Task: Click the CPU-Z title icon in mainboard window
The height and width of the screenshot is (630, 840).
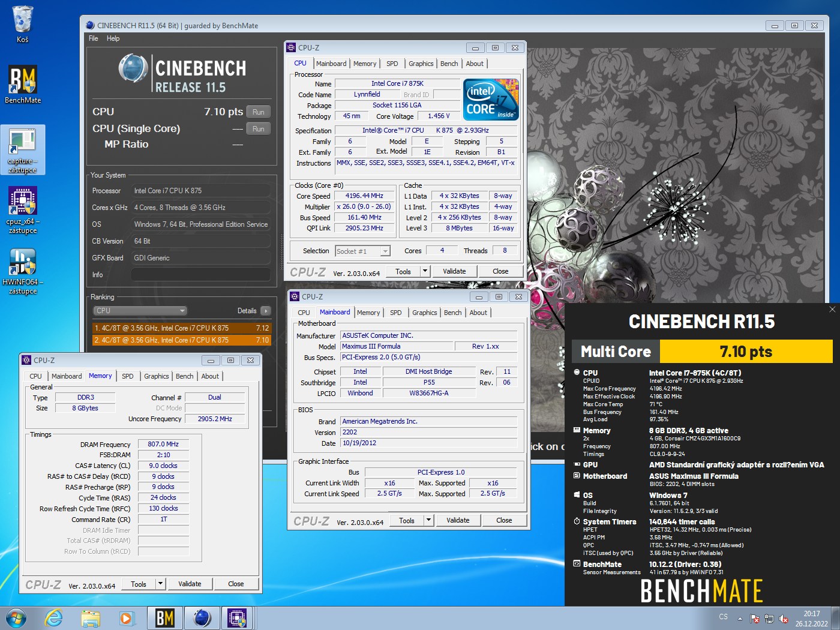Action: [295, 296]
